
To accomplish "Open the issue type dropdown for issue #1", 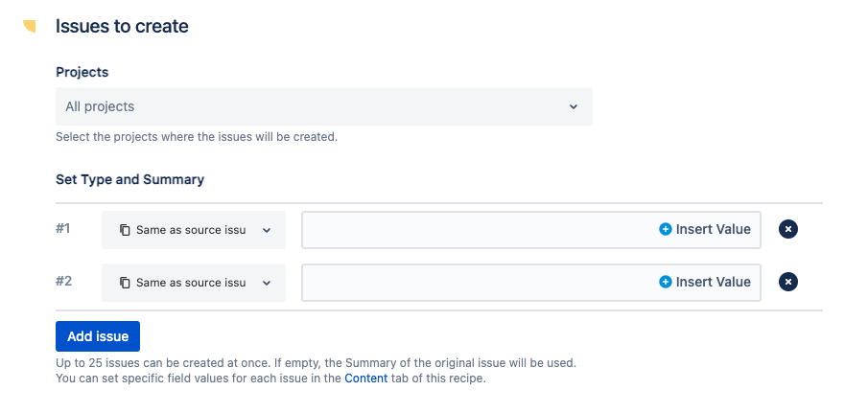I will (x=193, y=230).
